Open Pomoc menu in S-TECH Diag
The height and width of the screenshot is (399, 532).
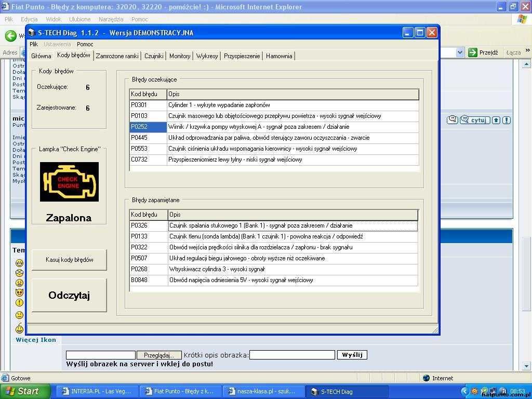(85, 44)
